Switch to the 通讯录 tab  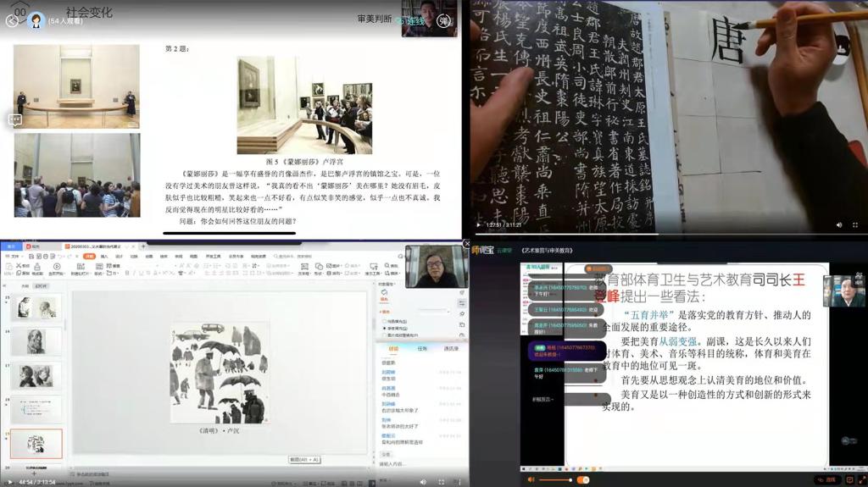451,349
